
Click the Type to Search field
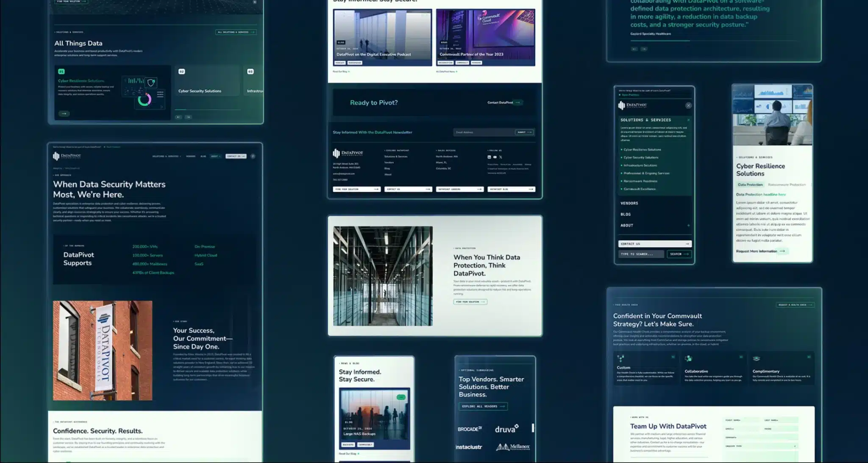click(641, 254)
